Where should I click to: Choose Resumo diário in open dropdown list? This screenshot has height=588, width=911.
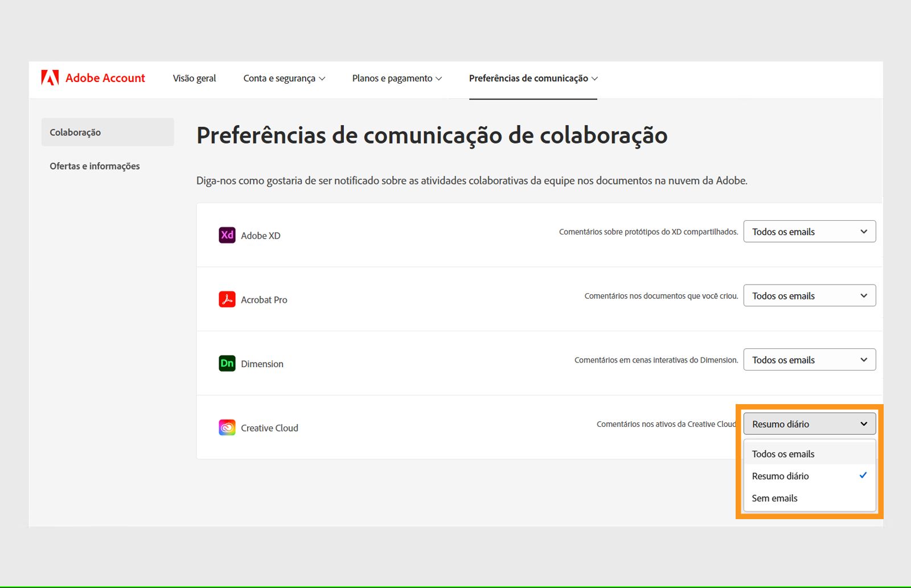click(x=810, y=476)
